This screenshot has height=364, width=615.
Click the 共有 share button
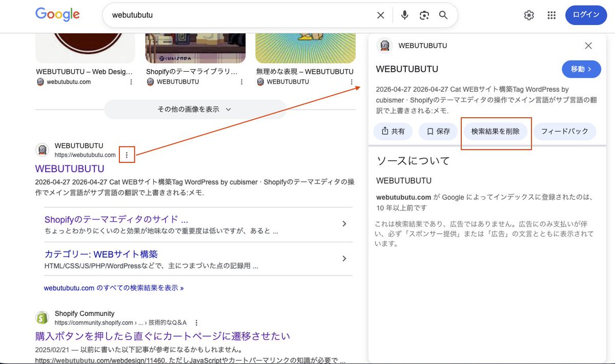coord(393,132)
